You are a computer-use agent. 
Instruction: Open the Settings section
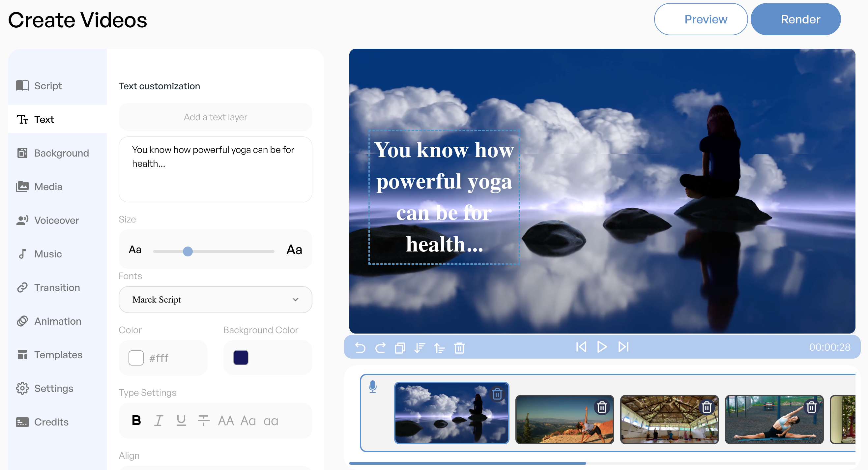click(44, 389)
